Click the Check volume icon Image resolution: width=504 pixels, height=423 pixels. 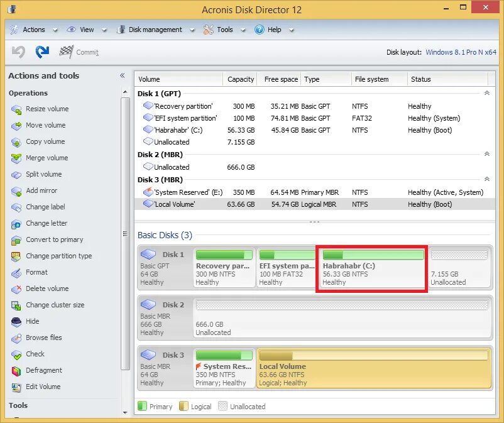point(16,354)
